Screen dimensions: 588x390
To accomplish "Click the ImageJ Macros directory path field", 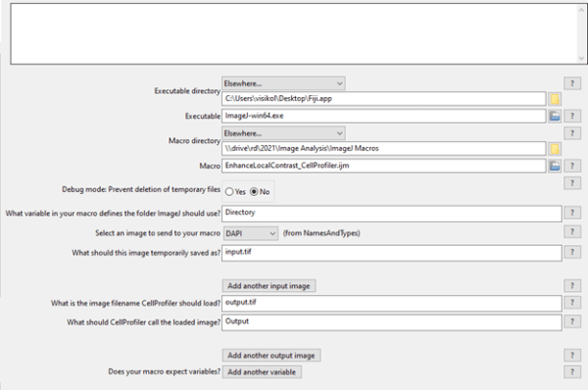I will [x=383, y=149].
